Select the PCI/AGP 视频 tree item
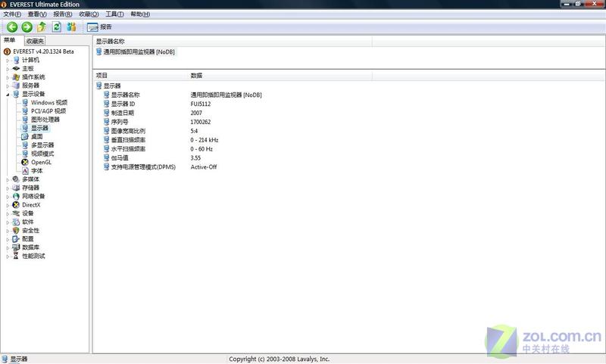Screen dimensions: 606x364 [48, 111]
